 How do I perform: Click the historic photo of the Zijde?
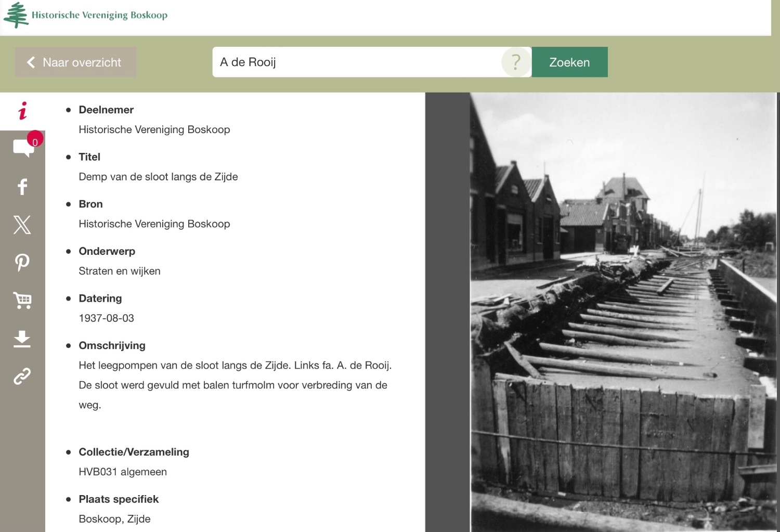pos(623,312)
